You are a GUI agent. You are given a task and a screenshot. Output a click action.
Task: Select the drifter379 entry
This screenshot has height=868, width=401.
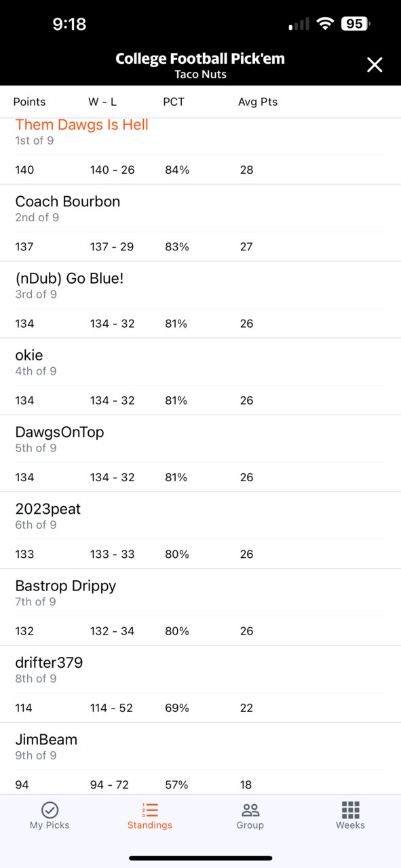click(200, 683)
